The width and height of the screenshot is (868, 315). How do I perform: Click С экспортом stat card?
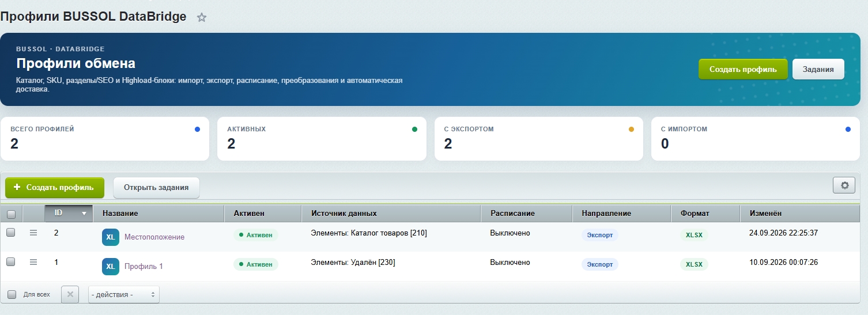click(x=539, y=139)
